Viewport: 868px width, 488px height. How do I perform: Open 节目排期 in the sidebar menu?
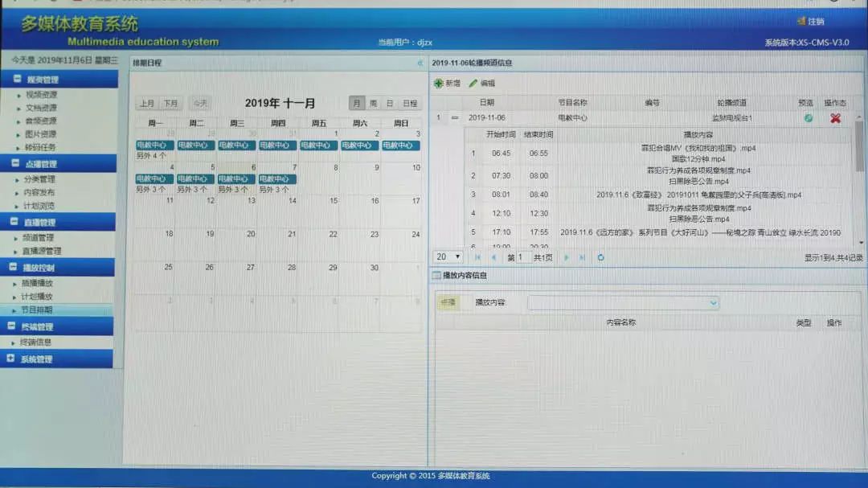click(36, 310)
